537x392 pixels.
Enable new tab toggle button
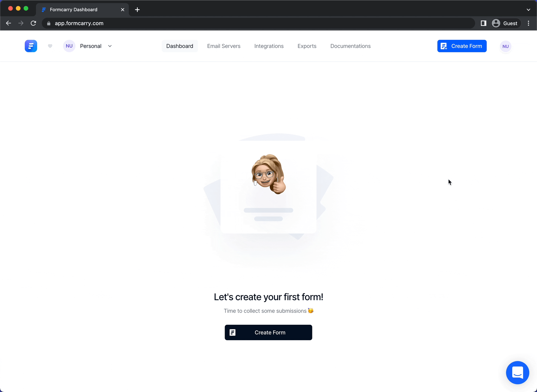(137, 9)
